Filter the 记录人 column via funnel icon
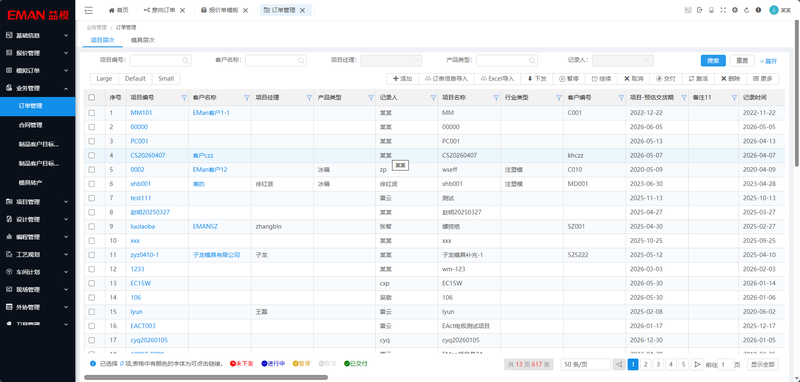 [x=433, y=97]
